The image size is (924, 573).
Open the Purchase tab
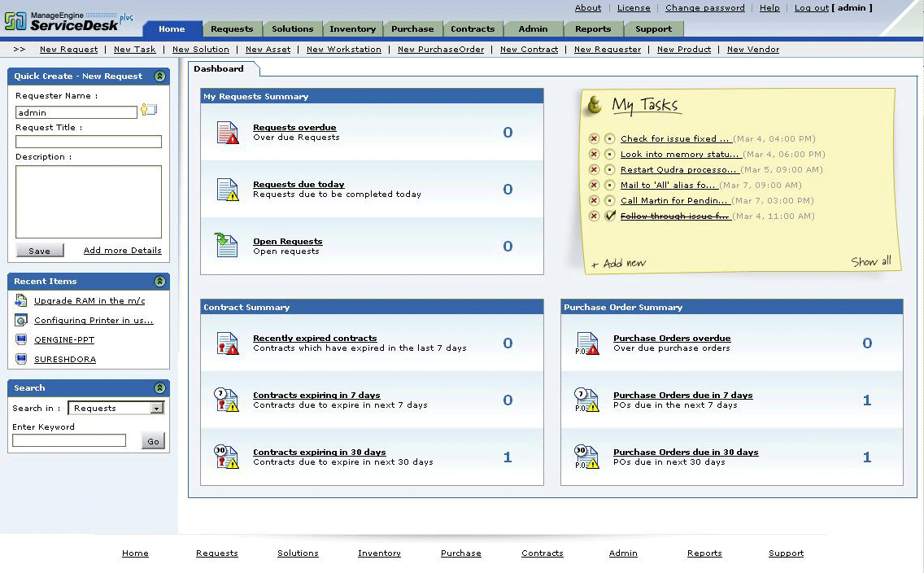pos(412,28)
